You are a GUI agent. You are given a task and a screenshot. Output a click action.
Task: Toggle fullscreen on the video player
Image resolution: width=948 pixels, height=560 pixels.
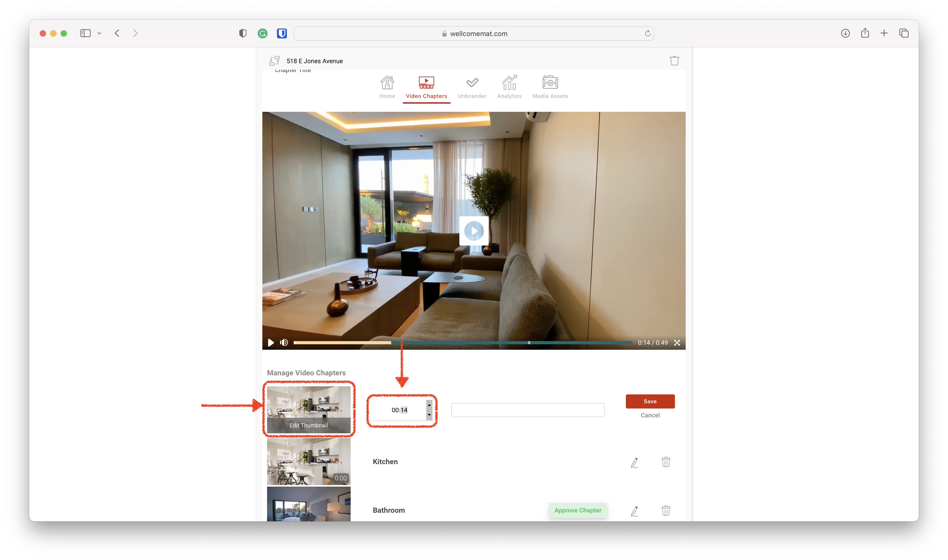677,343
